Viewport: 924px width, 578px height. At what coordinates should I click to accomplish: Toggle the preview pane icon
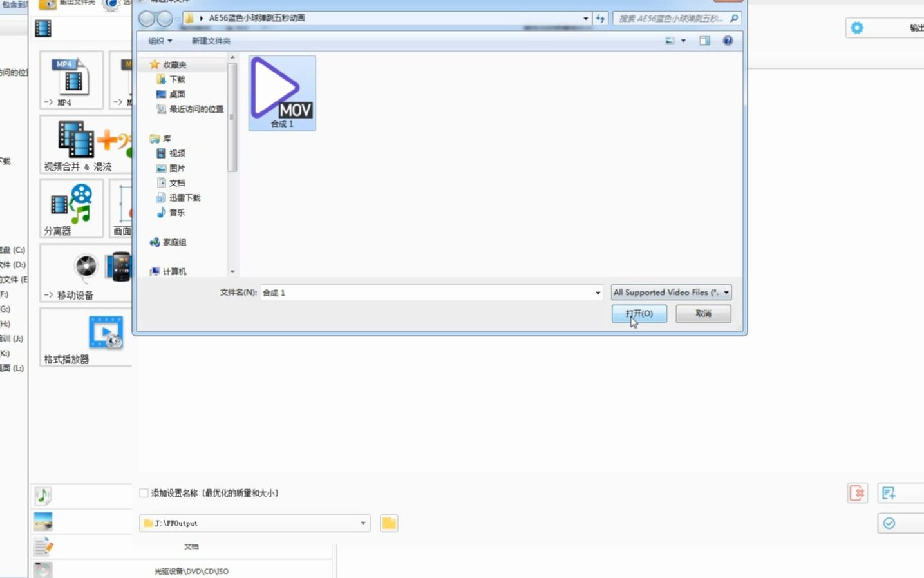coord(705,41)
